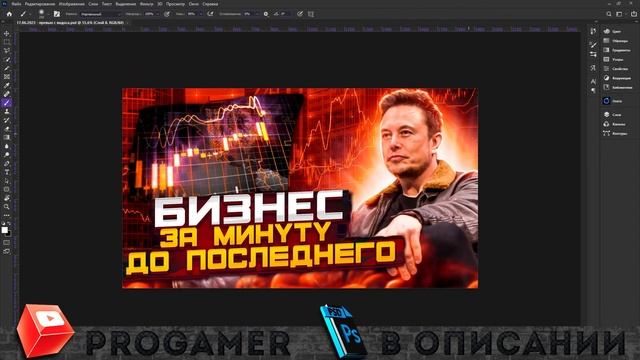
Task: Open the Градиенты panel
Action: click(617, 50)
